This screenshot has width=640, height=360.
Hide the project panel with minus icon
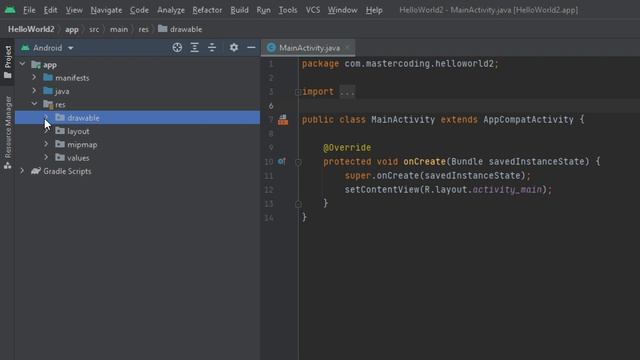point(251,48)
